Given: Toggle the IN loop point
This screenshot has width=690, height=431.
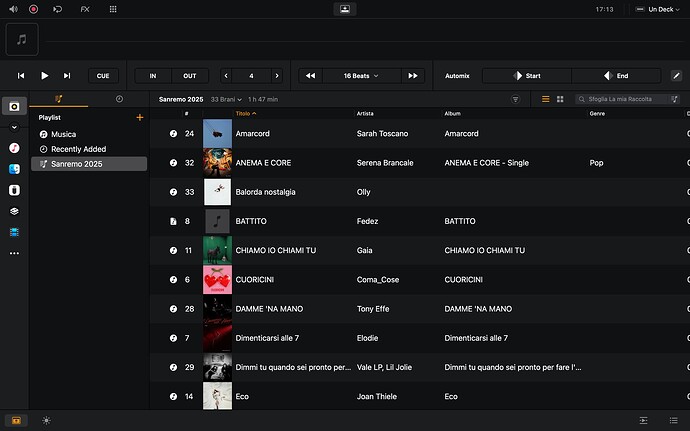Looking at the screenshot, I should pos(153,75).
